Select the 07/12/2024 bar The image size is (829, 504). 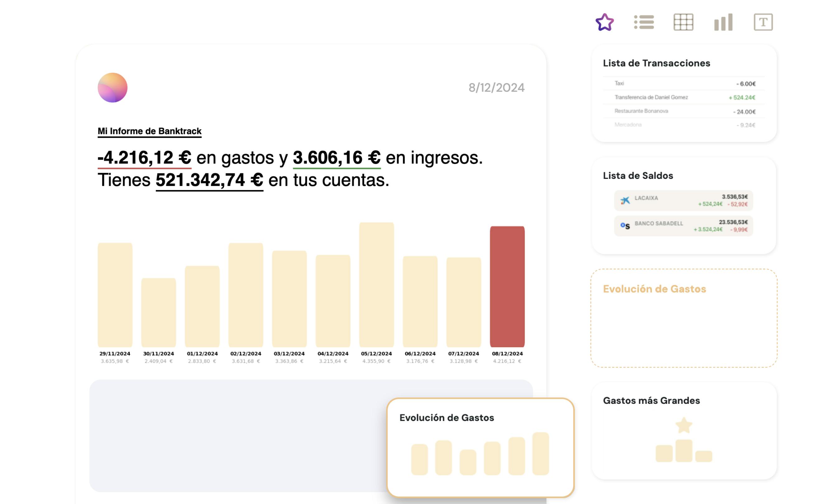pyautogui.click(x=464, y=302)
